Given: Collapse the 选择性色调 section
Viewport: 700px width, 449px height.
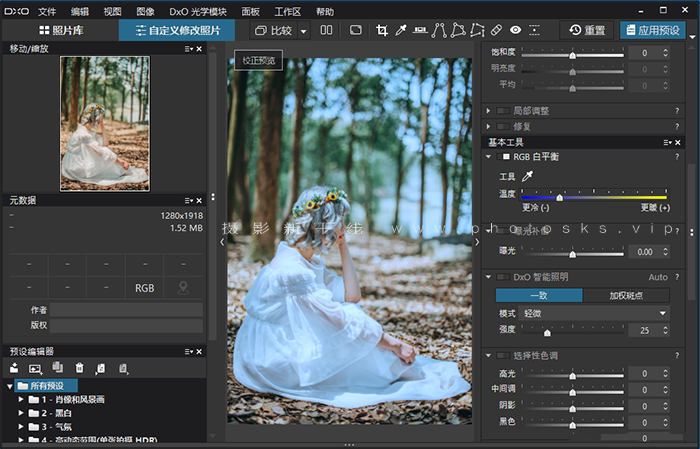Looking at the screenshot, I should (x=488, y=356).
